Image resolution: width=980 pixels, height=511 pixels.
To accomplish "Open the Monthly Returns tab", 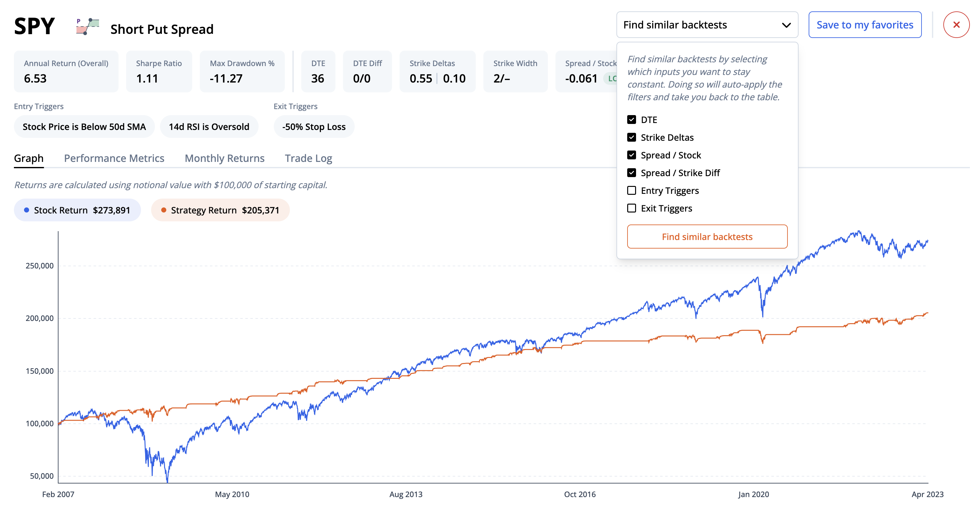I will 224,158.
